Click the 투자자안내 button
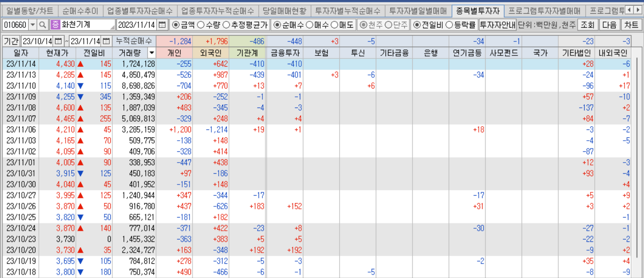Viewport: 644px width, 278px height. (x=497, y=25)
